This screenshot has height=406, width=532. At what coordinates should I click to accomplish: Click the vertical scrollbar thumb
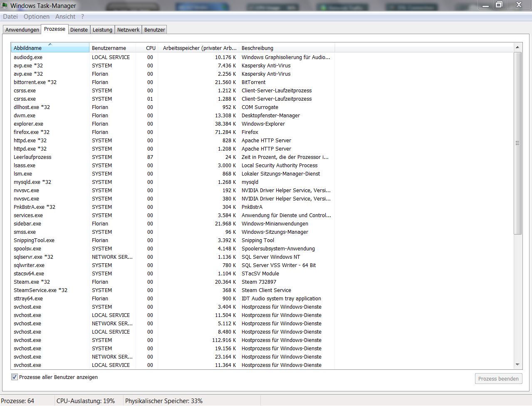(x=517, y=143)
